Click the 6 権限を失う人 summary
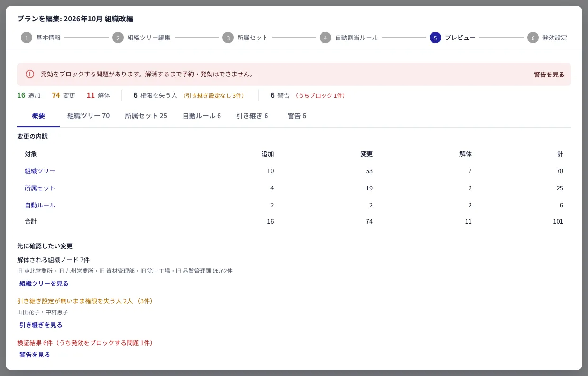The image size is (588, 376). click(x=155, y=95)
